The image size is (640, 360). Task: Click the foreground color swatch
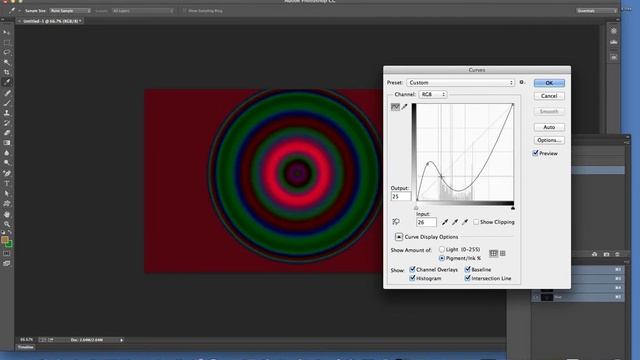tap(4, 240)
